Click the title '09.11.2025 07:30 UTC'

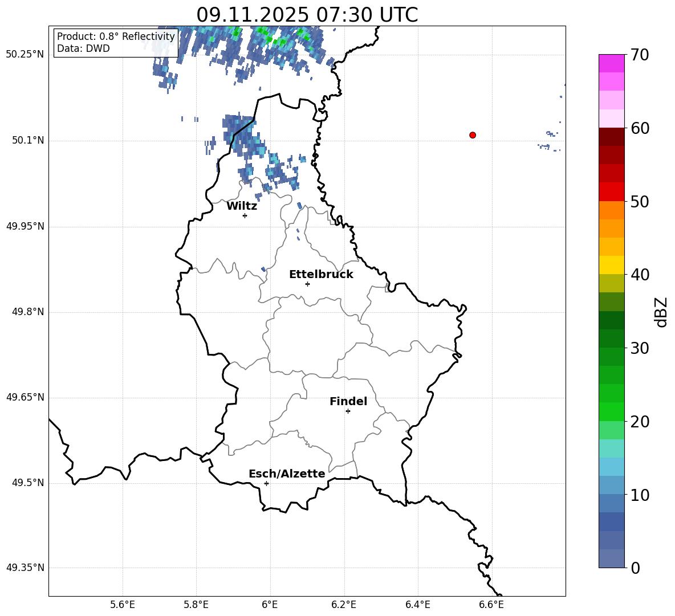pos(307,15)
